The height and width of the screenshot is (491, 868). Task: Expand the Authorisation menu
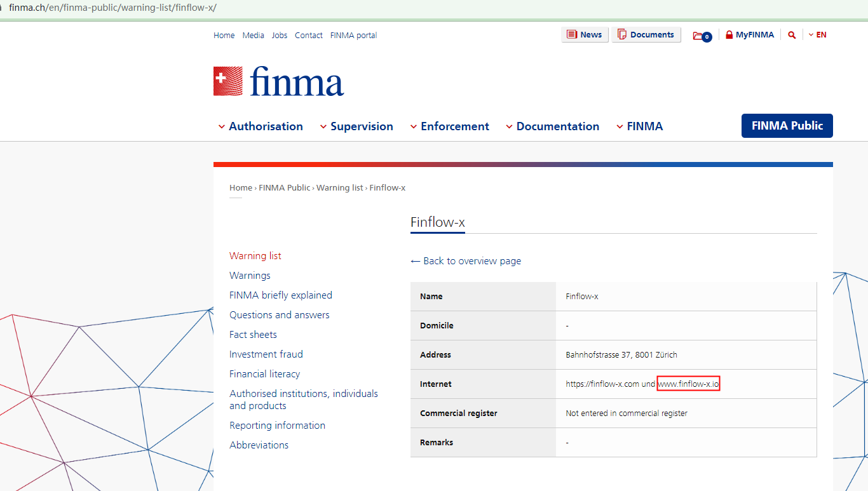point(261,126)
